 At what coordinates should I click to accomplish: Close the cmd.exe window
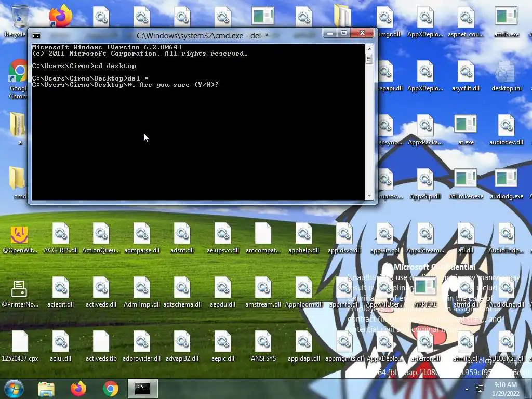pyautogui.click(x=362, y=33)
